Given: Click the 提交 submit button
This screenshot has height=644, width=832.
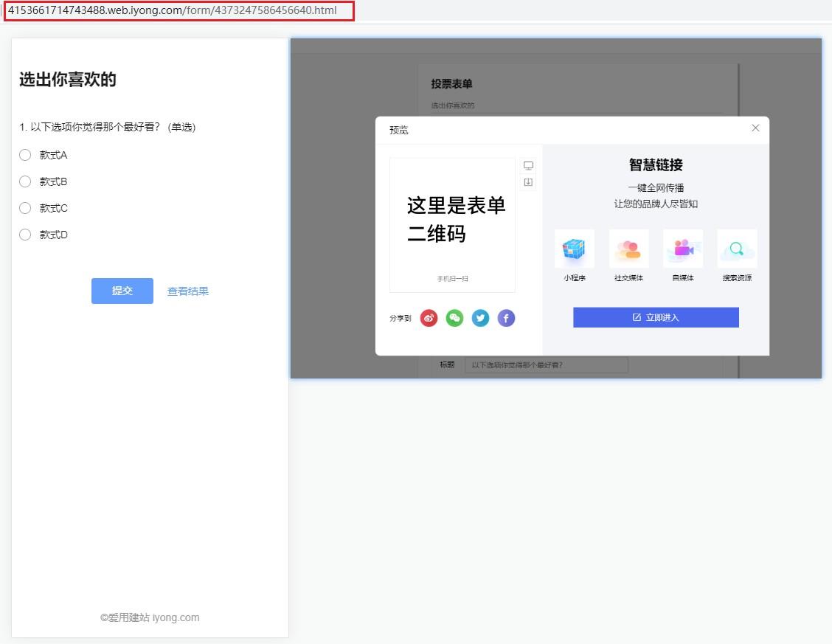Looking at the screenshot, I should pyautogui.click(x=122, y=291).
